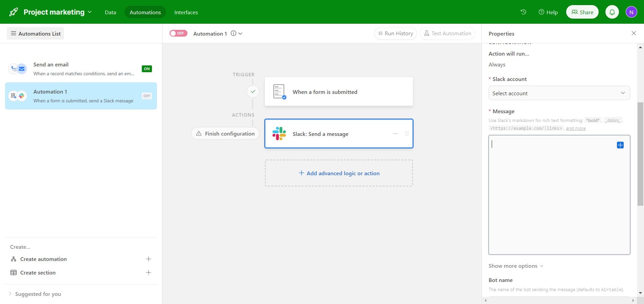Viewport: 644px width, 304px height.
Task: Click plus icon next to Create section
Action: tap(148, 272)
